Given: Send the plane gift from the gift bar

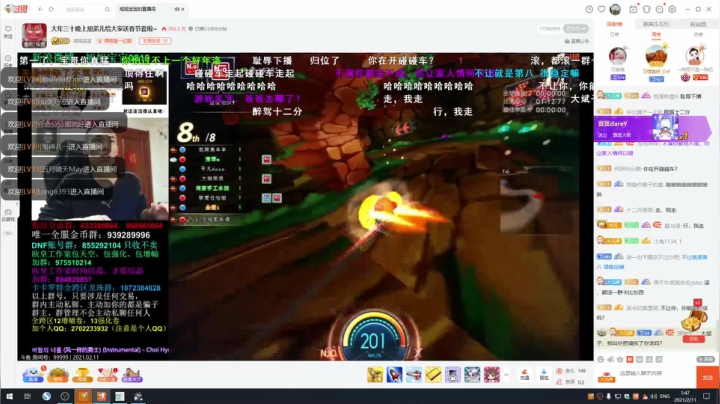Looking at the screenshot, I should point(375,375).
